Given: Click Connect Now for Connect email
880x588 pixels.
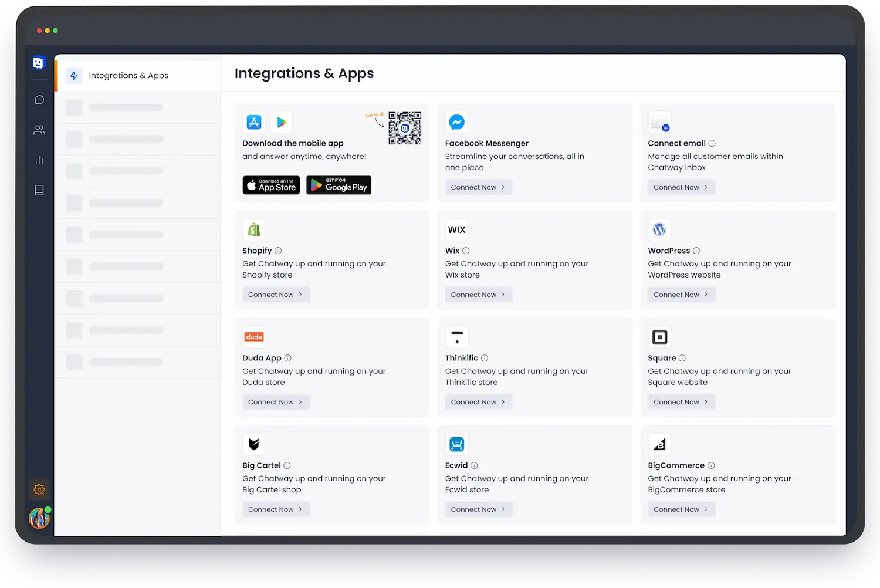Looking at the screenshot, I should coord(682,187).
